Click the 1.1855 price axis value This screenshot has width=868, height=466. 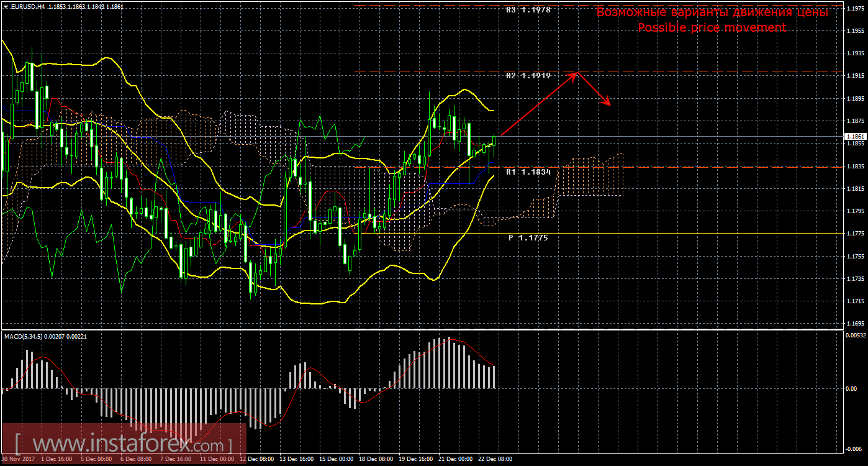click(x=855, y=144)
